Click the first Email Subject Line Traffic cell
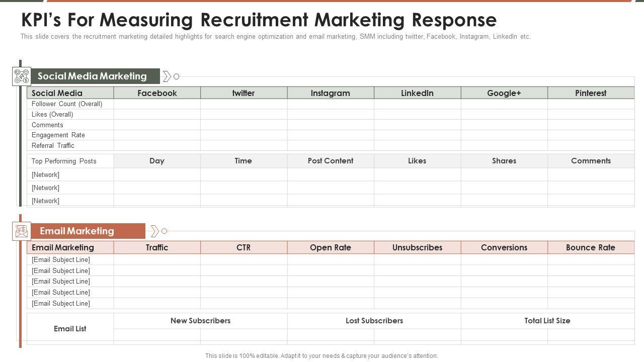Screen dimensions: 644x362 click(157, 260)
